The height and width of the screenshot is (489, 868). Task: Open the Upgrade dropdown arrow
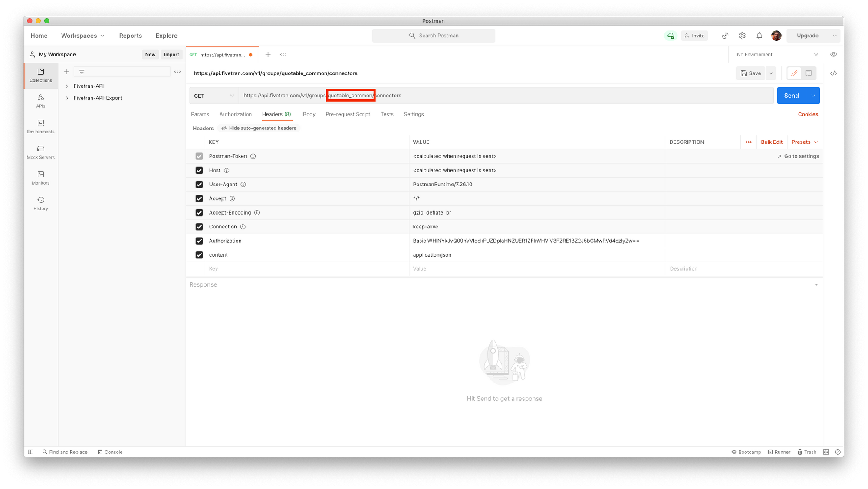[835, 36]
